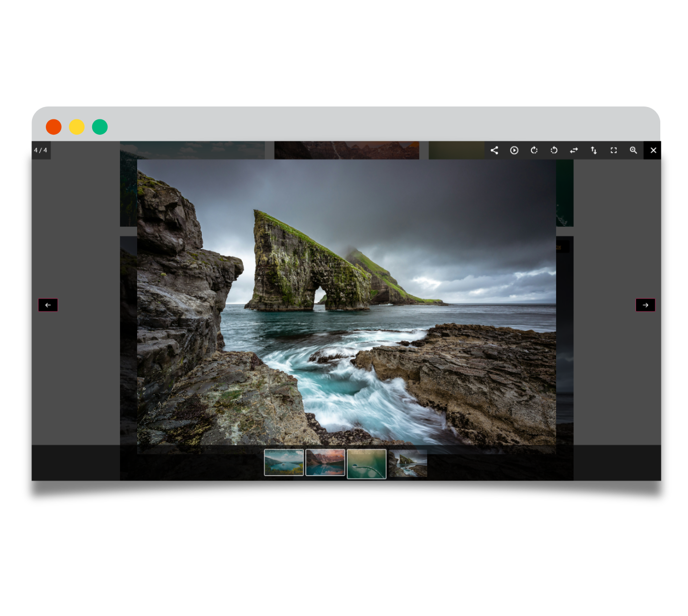Click the main sea arch photo
This screenshot has height=616, width=688.
pyautogui.click(x=346, y=303)
